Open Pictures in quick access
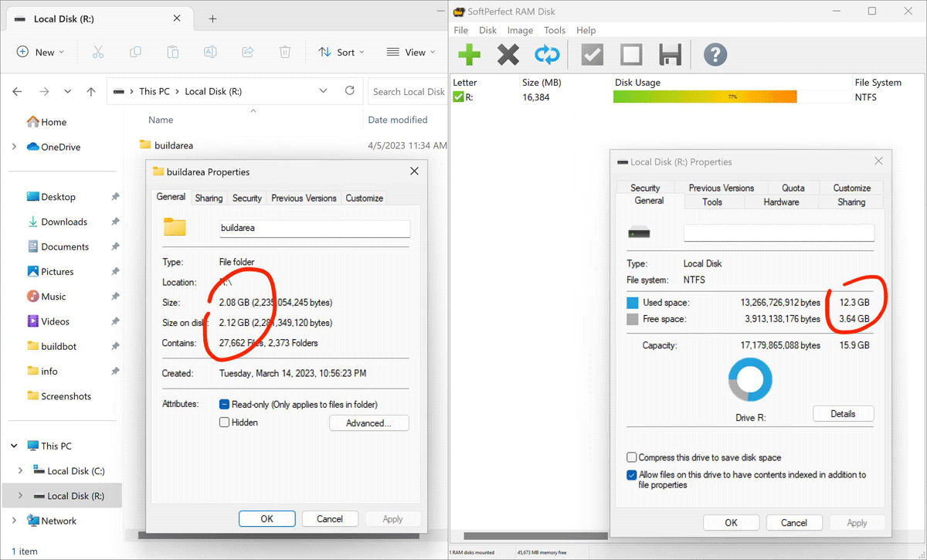Viewport: 927px width, 560px height. pos(50,272)
